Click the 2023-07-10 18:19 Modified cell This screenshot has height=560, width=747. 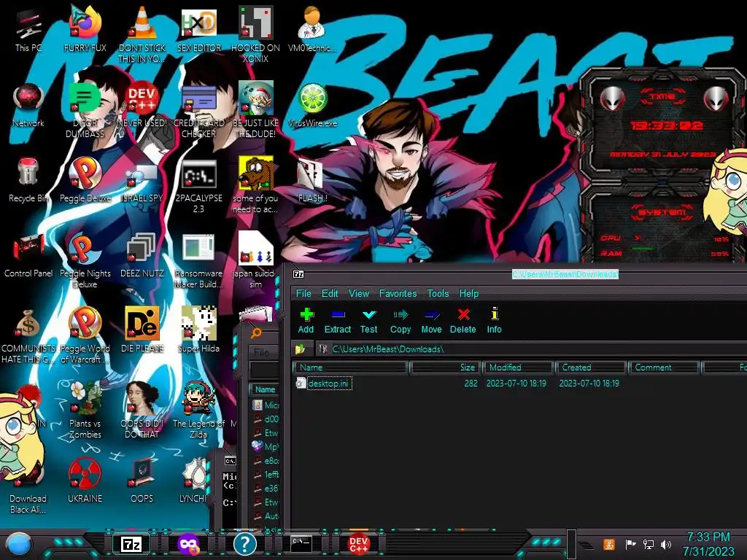(516, 384)
